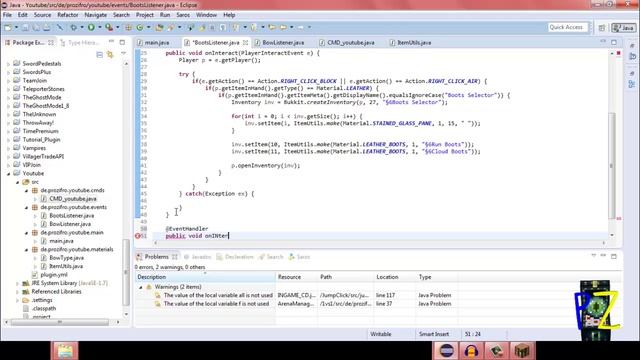
Task: Click the Open Perspective icon
Action: point(602,27)
